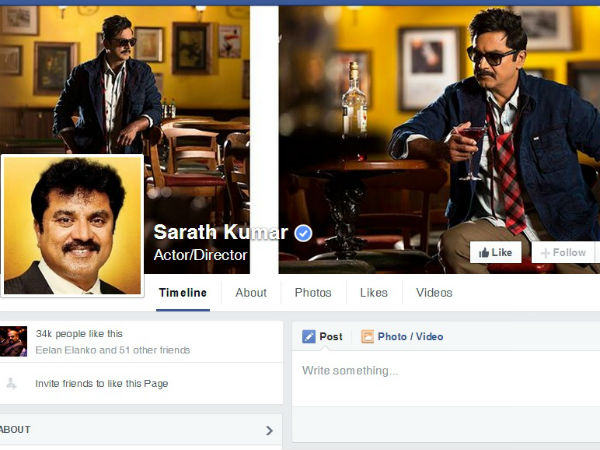The image size is (600, 450).
Task: Click the Photo / Video picture icon
Action: point(367,337)
